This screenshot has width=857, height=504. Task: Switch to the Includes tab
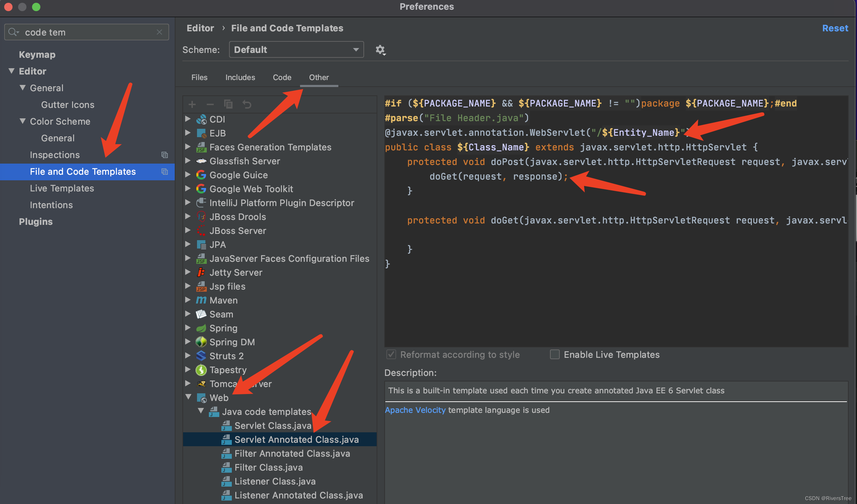point(240,77)
